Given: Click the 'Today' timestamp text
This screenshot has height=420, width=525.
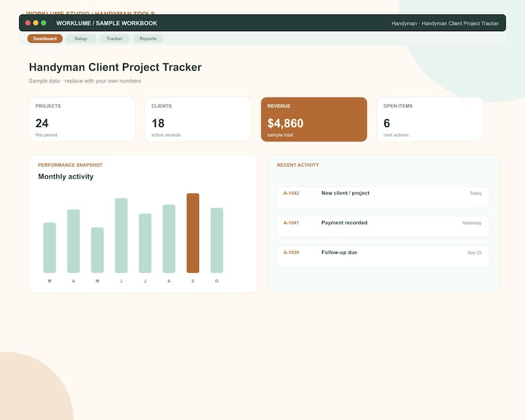Looking at the screenshot, I should click(475, 193).
